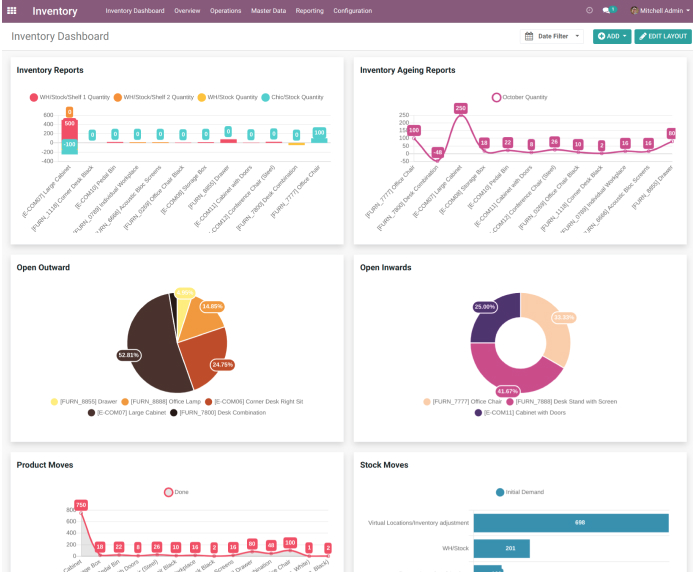Open the apps grid menu
Viewport: 694px width, 572px height.
pos(12,11)
